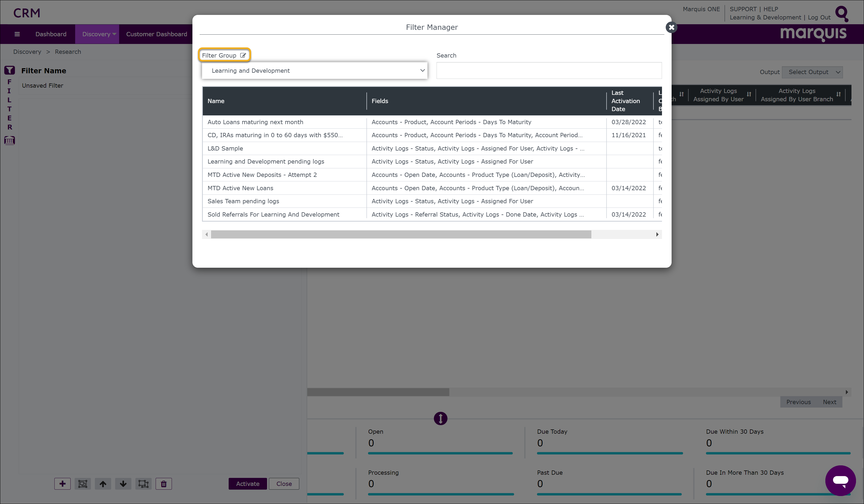Viewport: 864px width, 504px height.
Task: Open Customer Dashboard tab
Action: point(157,34)
